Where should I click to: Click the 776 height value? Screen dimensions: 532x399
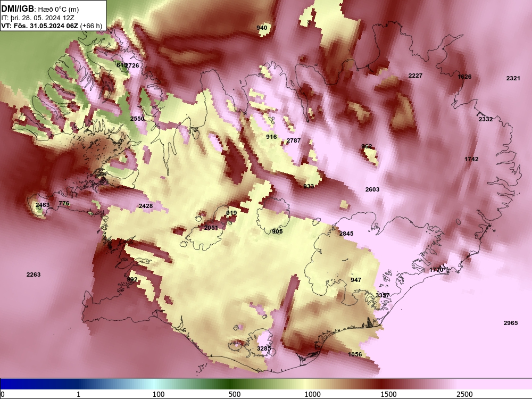pyautogui.click(x=64, y=204)
